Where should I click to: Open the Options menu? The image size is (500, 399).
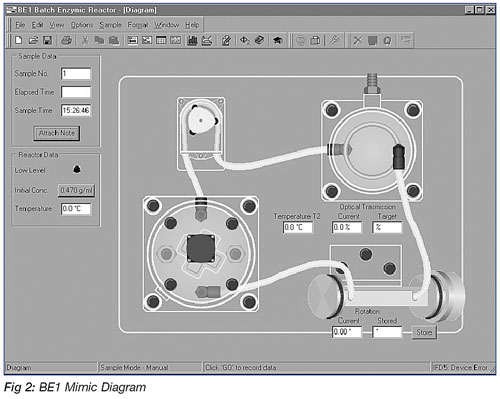click(82, 25)
